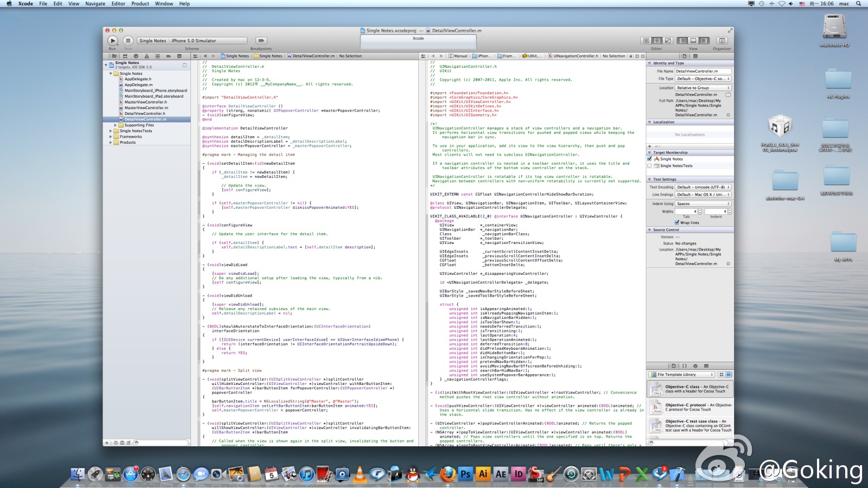Select MasterViewController.m in the navigator
Screen dimensions: 868x488
click(x=146, y=108)
